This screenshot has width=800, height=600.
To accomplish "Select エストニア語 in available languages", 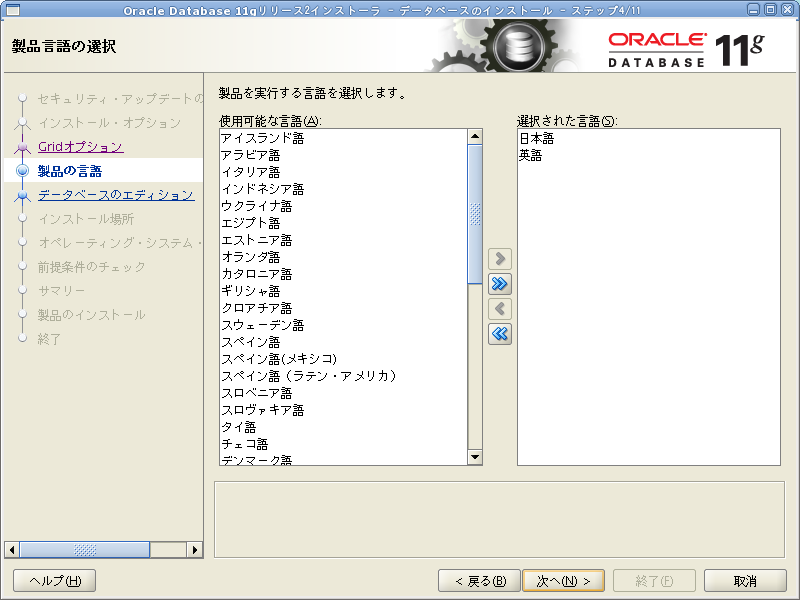I will [x=343, y=240].
